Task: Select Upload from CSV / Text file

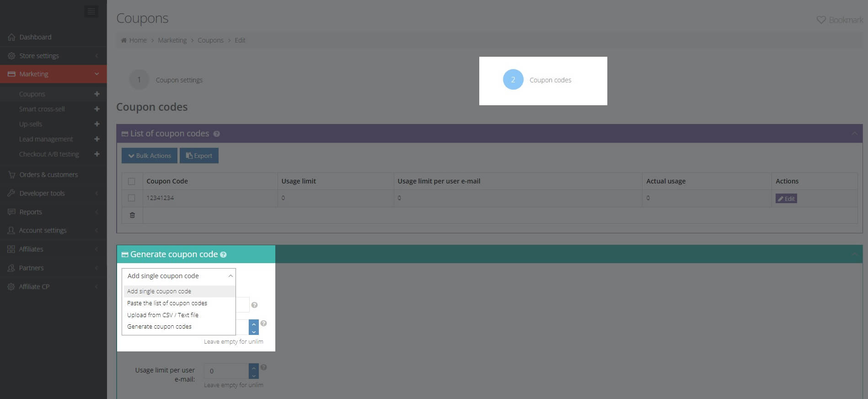Action: point(163,315)
